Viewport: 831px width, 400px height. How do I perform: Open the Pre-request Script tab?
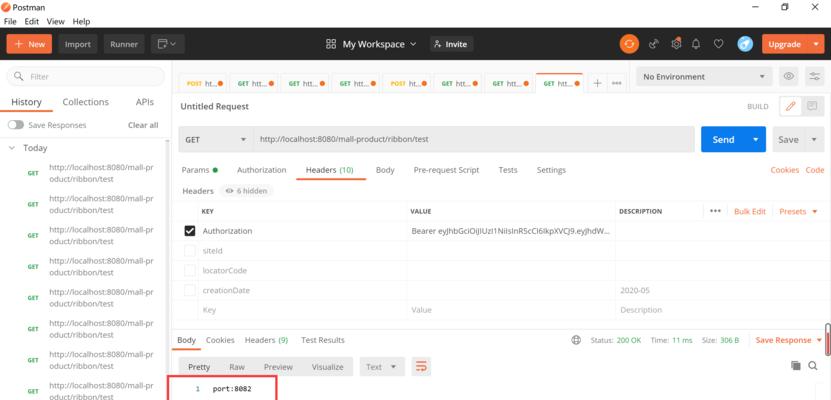click(446, 170)
